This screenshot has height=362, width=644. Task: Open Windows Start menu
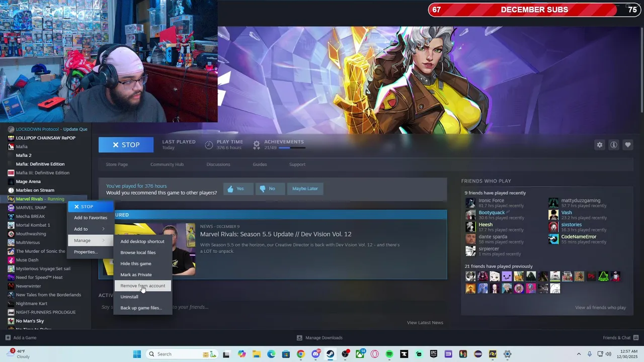point(137,354)
